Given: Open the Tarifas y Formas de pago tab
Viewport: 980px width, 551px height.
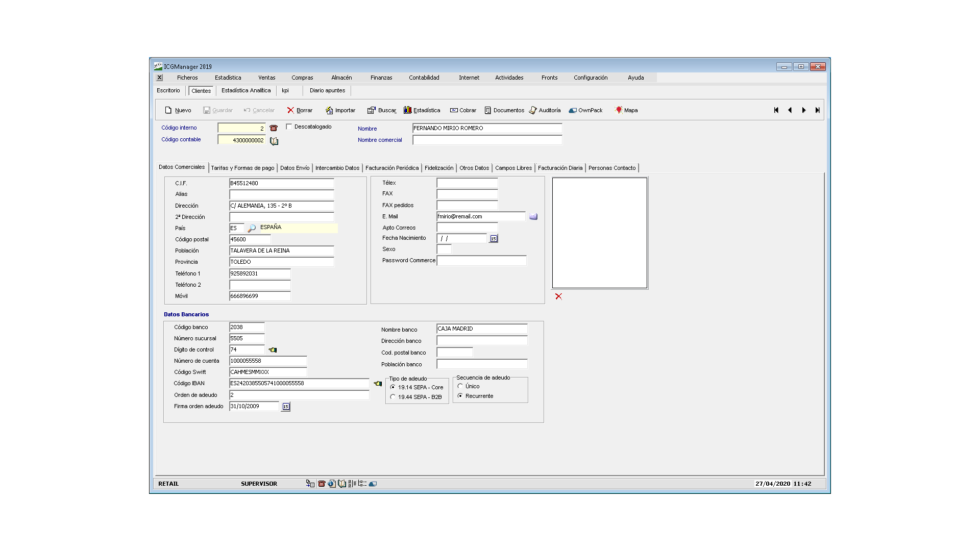Looking at the screenshot, I should tap(242, 168).
